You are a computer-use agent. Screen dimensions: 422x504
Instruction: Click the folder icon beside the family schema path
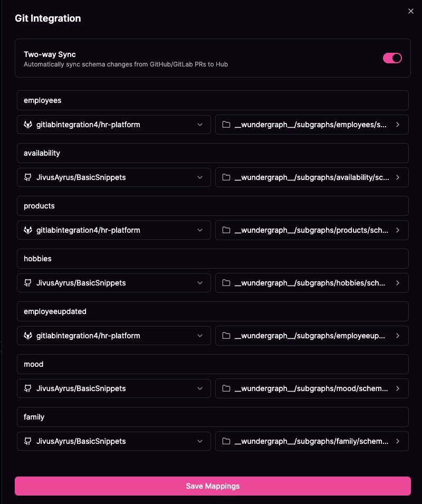[226, 441]
